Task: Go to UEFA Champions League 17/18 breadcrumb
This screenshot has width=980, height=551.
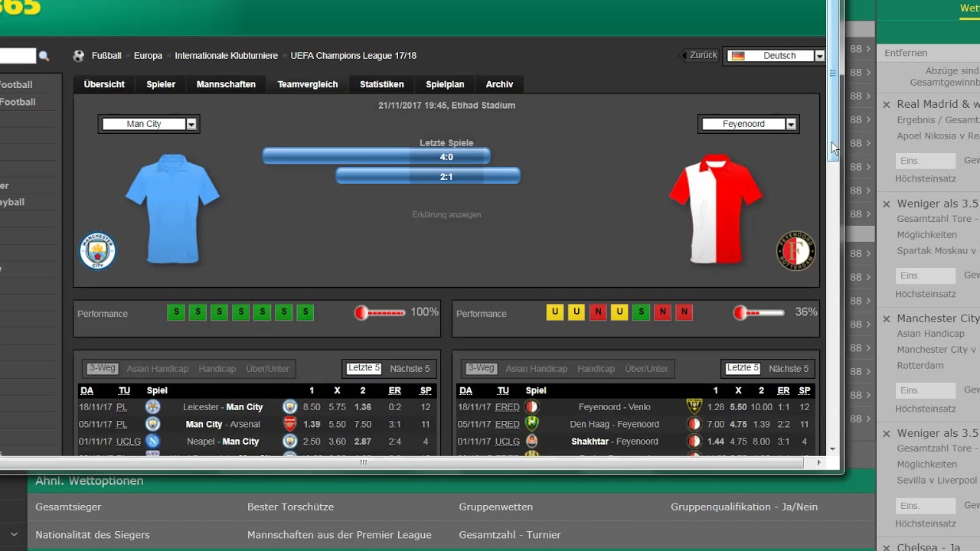Action: pyautogui.click(x=354, y=56)
